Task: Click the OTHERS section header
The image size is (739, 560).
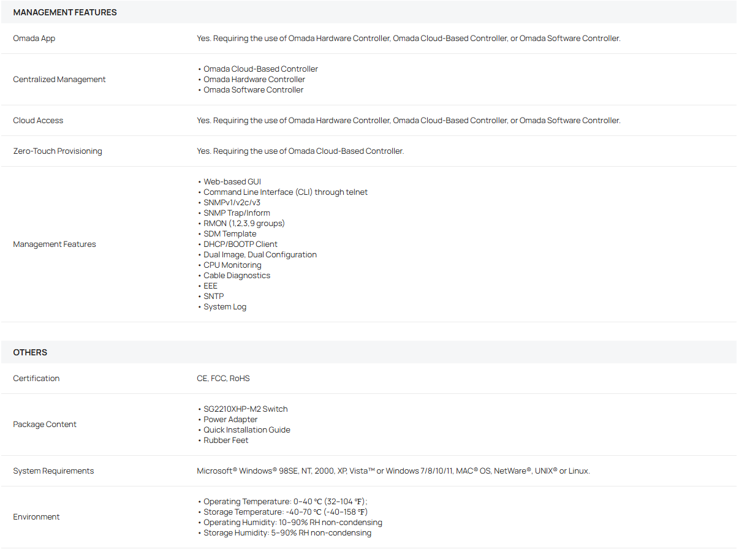Action: coord(30,352)
